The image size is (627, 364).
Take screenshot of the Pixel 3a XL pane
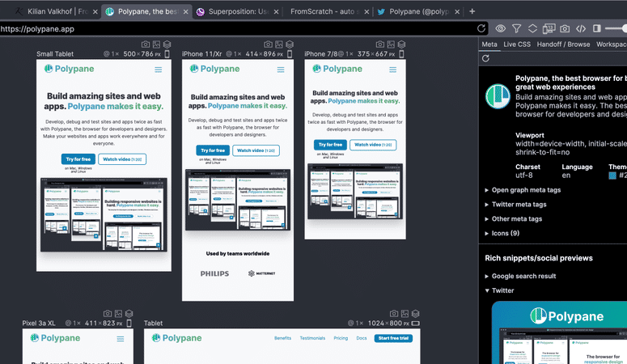click(108, 314)
